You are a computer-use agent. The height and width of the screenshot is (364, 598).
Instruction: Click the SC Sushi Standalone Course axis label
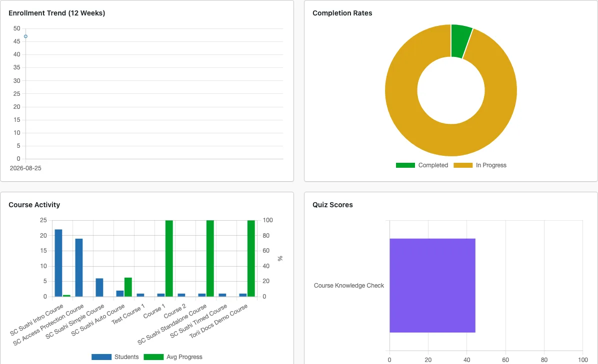click(172, 325)
